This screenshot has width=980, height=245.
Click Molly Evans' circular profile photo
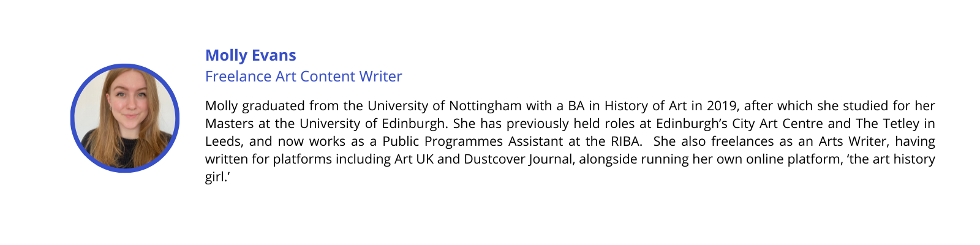(x=125, y=118)
